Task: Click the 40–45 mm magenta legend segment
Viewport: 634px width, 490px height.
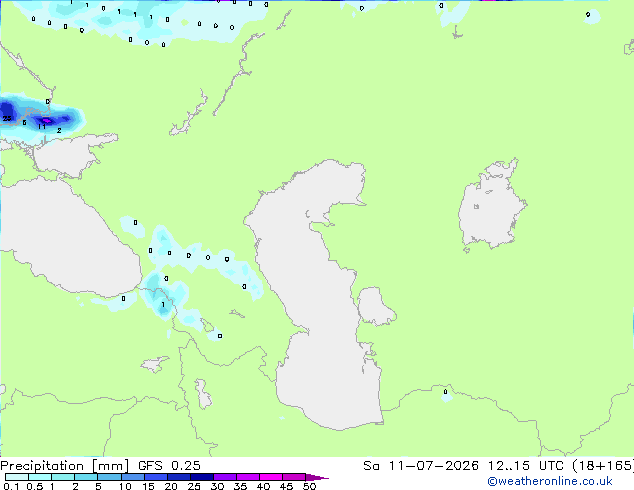Action: click(271, 477)
